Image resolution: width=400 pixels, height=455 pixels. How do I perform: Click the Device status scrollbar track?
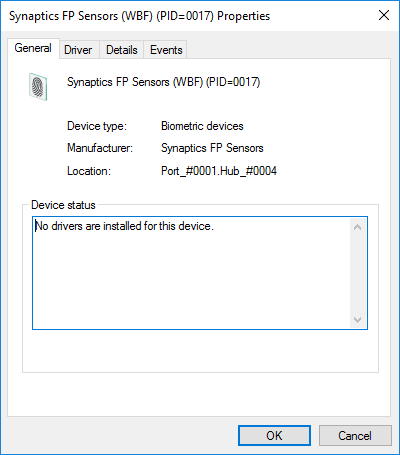pyautogui.click(x=358, y=273)
